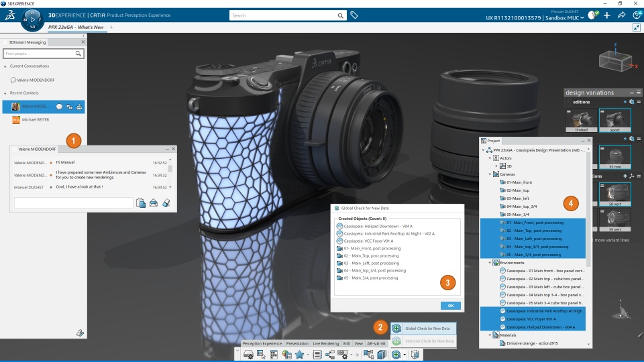Select 04-Main_top_3/4 camera in Project tree
The image size is (644, 362).
pyautogui.click(x=522, y=206)
